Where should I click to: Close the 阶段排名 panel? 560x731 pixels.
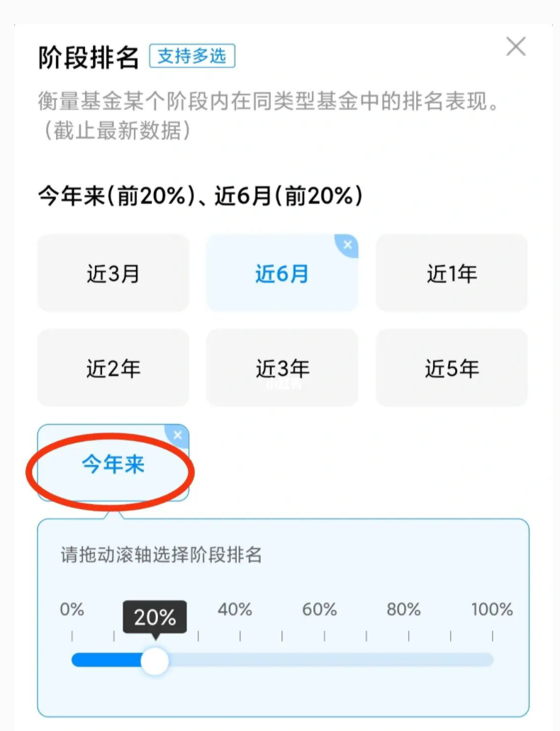(x=515, y=48)
